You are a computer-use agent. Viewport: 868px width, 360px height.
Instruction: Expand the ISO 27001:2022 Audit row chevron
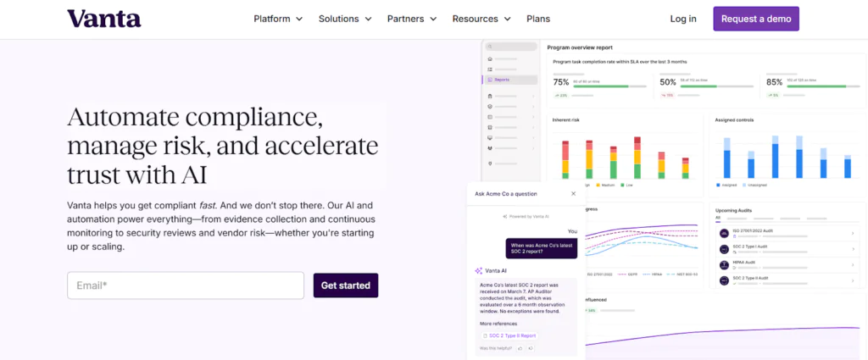point(853,233)
